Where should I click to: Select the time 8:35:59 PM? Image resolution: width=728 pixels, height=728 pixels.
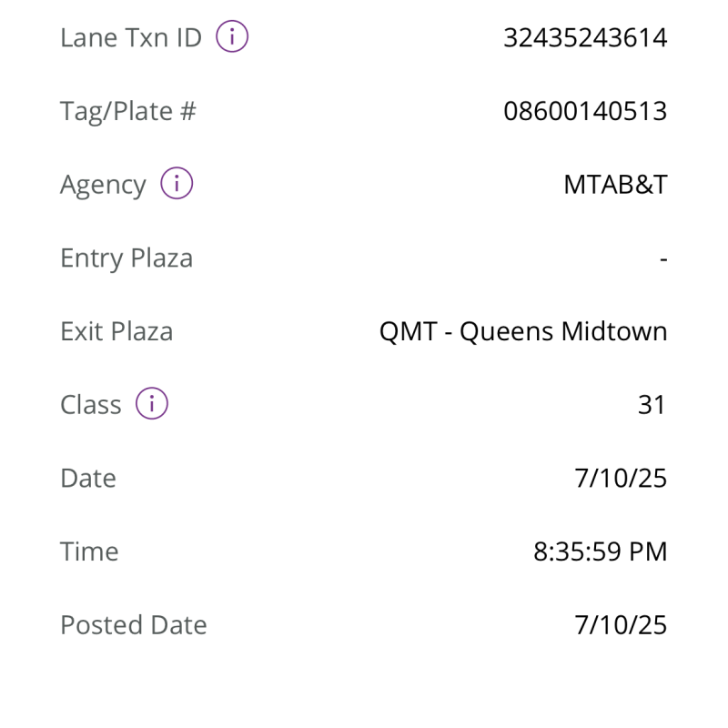tap(600, 551)
